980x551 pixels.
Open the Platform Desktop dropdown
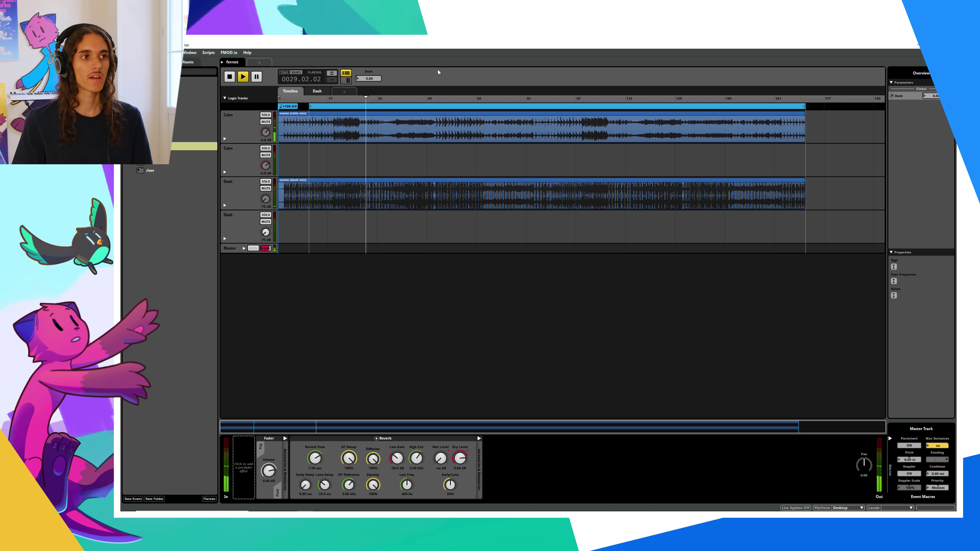click(848, 508)
